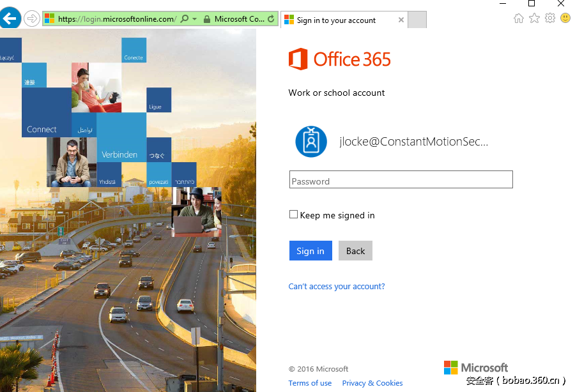Open a new blank tab

417,19
